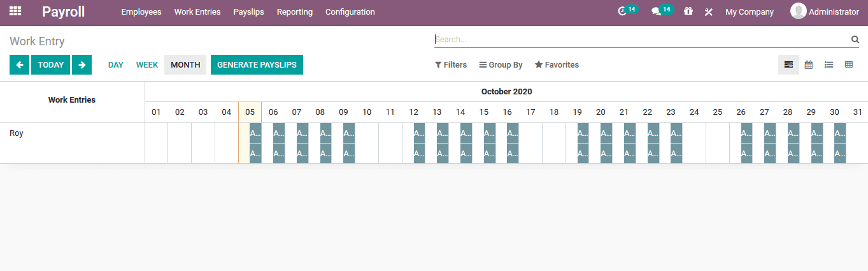Open Roy's top work entry on 28

click(793, 133)
